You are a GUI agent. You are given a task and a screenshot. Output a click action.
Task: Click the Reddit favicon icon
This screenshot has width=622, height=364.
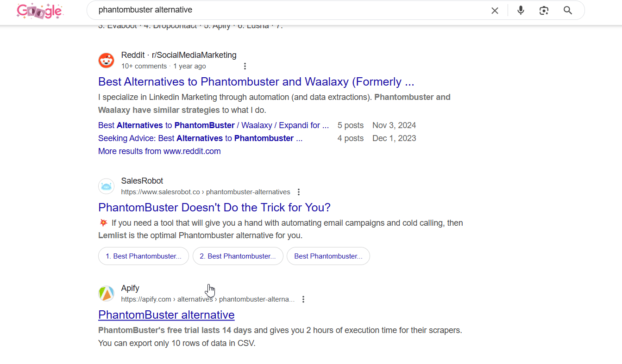click(106, 61)
